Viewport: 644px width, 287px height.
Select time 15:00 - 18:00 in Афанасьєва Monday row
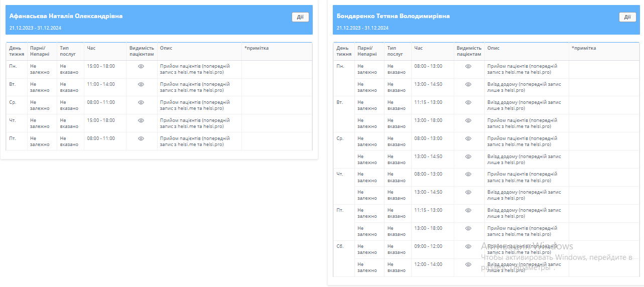(x=101, y=66)
